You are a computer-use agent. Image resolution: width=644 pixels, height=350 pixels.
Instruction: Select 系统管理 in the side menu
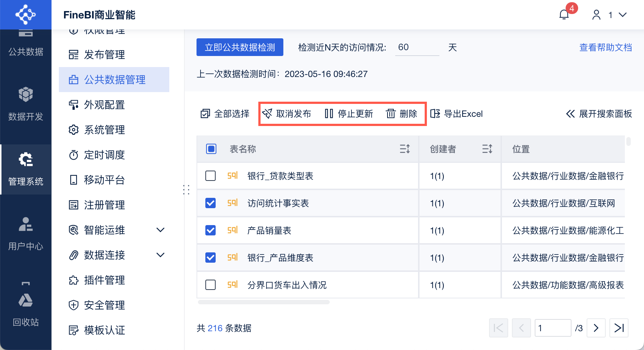[105, 130]
